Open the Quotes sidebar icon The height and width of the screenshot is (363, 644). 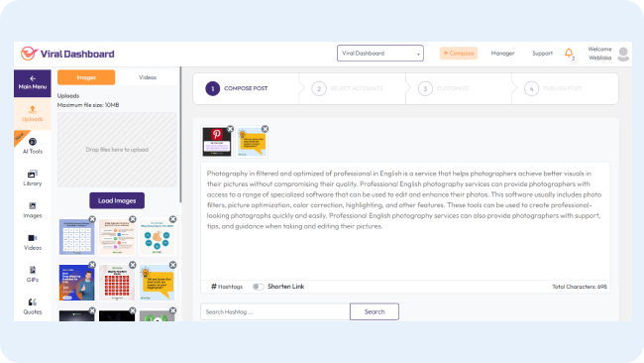pos(33,306)
